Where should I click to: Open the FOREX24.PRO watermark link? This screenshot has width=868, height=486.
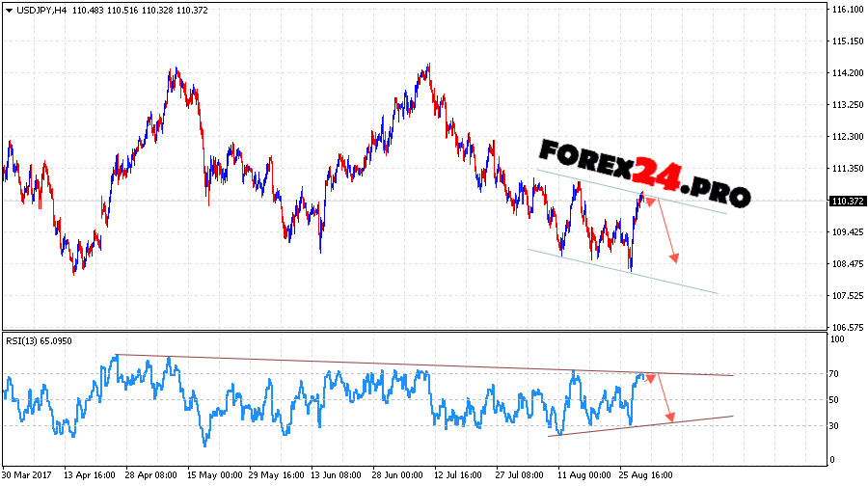click(643, 172)
